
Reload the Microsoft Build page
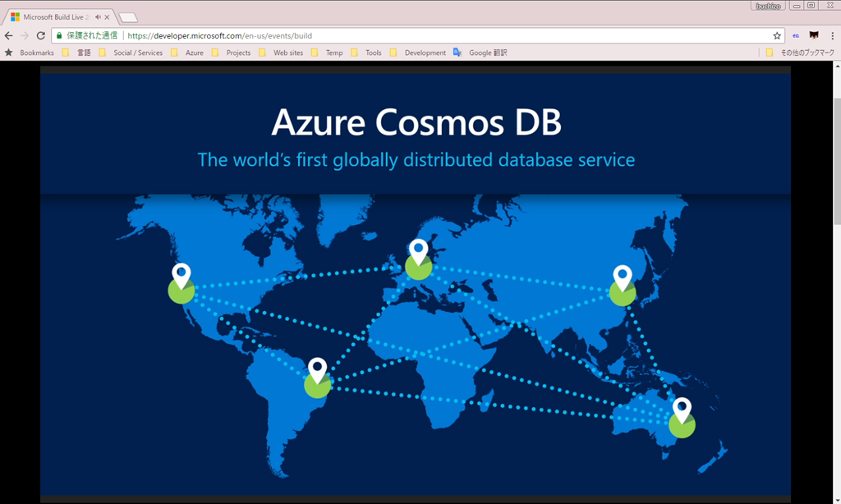40,36
